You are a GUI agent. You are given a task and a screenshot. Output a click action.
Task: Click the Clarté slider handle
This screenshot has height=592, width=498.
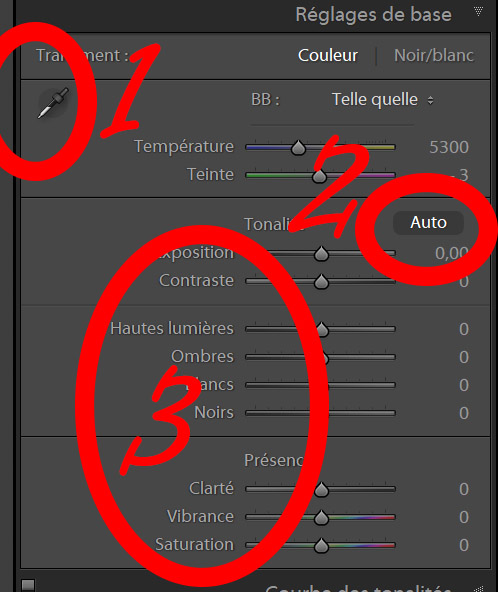(321, 490)
